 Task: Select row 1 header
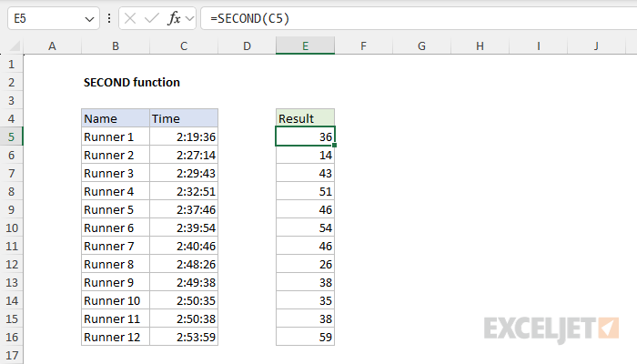click(11, 65)
